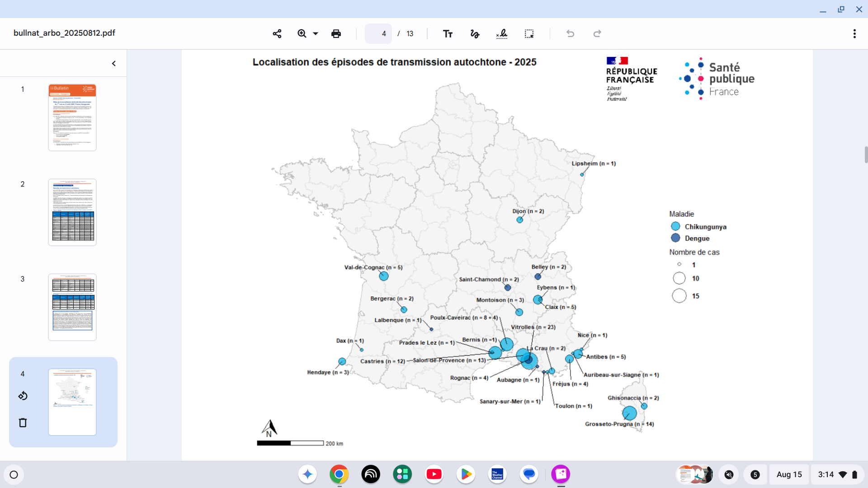This screenshot has height=488, width=868.
Task: Rotate page 4 using rotate icon
Action: [23, 396]
